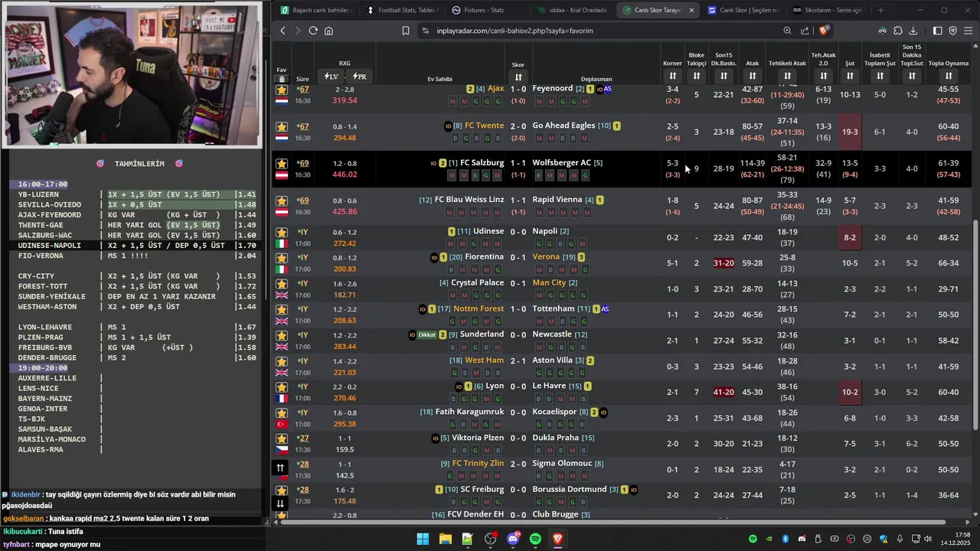Open the browser home page icon

coord(328,31)
